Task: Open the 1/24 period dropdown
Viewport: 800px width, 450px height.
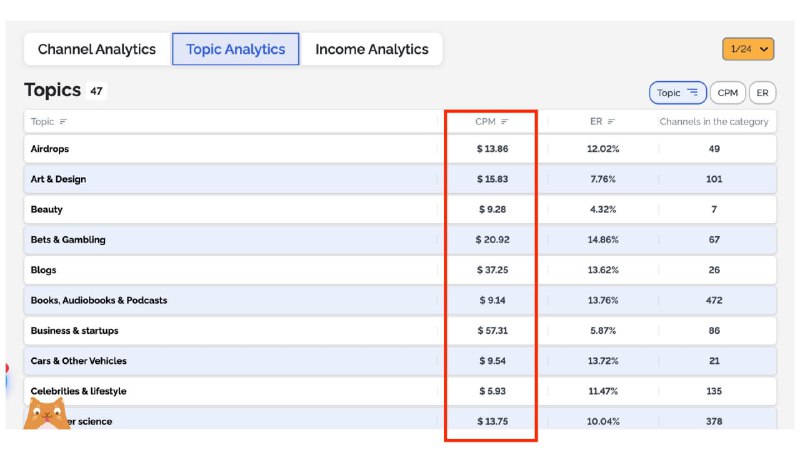Action: point(748,48)
